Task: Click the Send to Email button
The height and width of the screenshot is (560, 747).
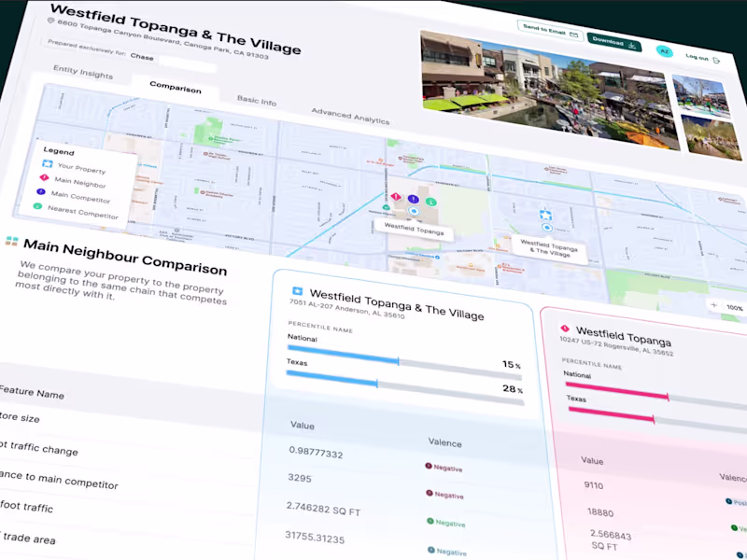Action: click(x=550, y=31)
